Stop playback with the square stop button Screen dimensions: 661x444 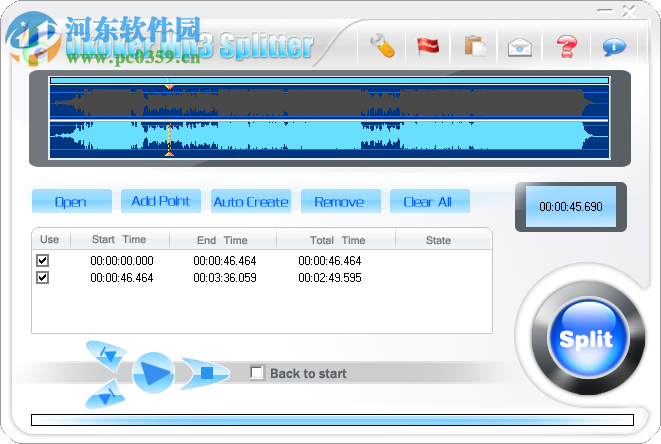pyautogui.click(x=205, y=373)
